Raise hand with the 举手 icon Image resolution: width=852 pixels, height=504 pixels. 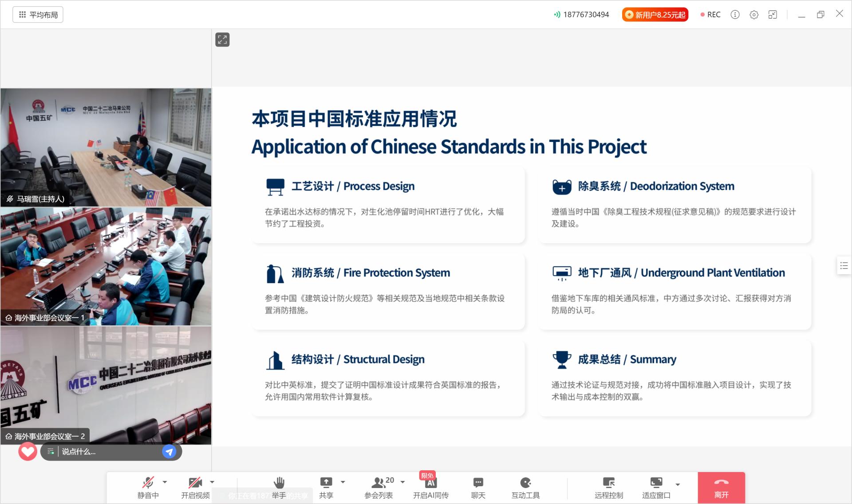tap(279, 487)
